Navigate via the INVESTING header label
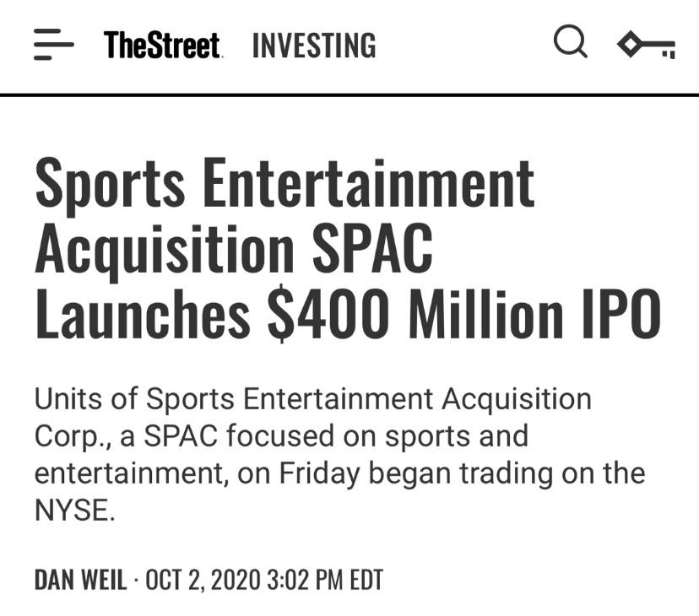The image size is (699, 616). point(312,45)
